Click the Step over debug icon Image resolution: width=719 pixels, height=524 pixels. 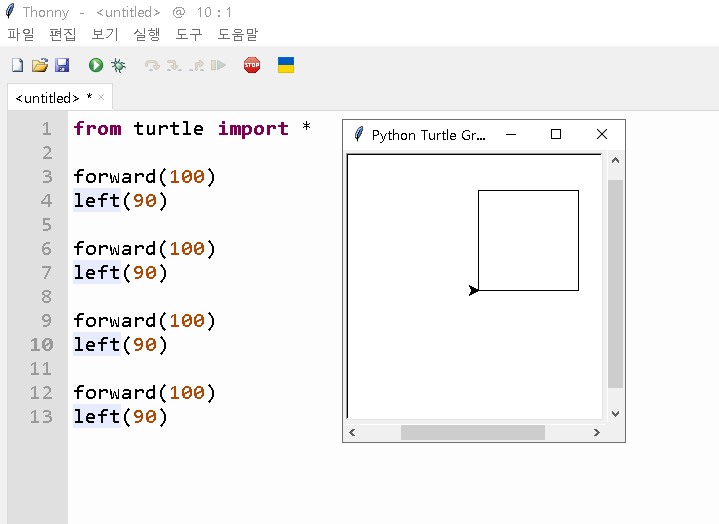coord(152,66)
